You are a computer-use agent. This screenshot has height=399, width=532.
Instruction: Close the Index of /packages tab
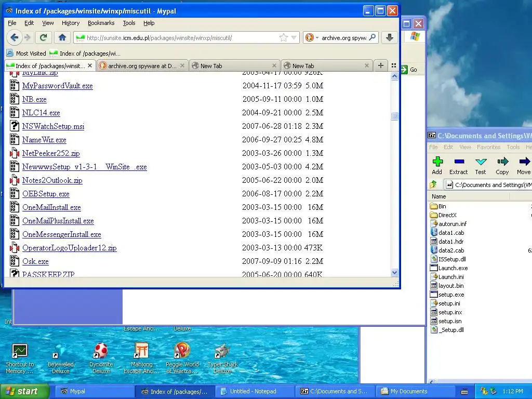point(90,65)
